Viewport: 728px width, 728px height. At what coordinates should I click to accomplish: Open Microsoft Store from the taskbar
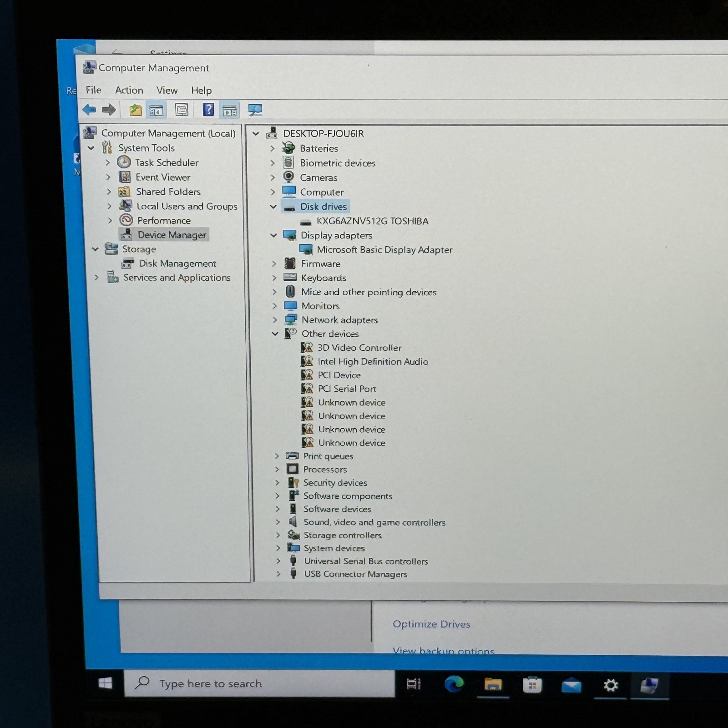532,685
